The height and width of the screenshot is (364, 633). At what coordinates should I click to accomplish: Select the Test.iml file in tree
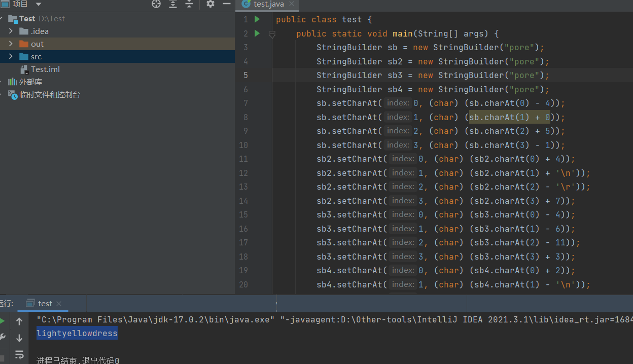(45, 69)
